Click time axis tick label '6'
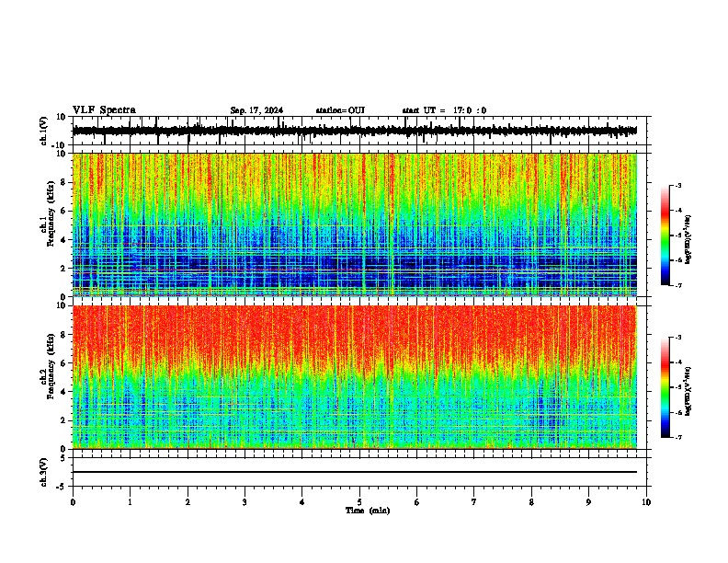Viewport: 728px width, 563px height. click(x=417, y=502)
